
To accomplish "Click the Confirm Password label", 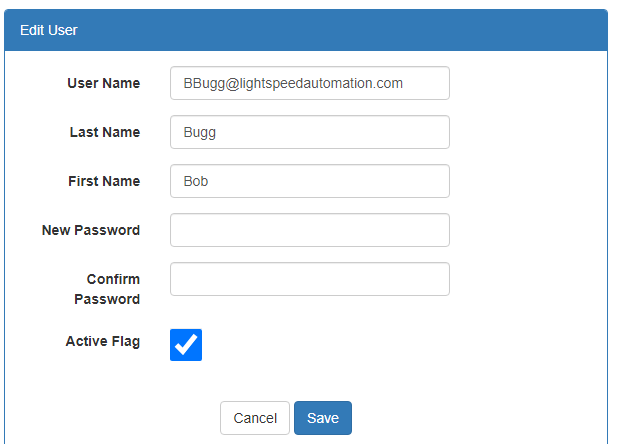I will click(x=107, y=289).
